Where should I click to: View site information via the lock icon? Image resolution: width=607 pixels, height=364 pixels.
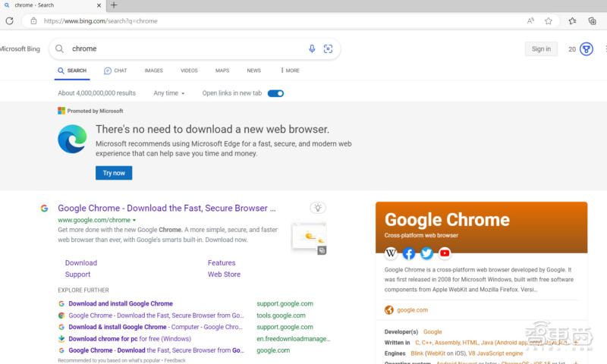[x=33, y=21]
